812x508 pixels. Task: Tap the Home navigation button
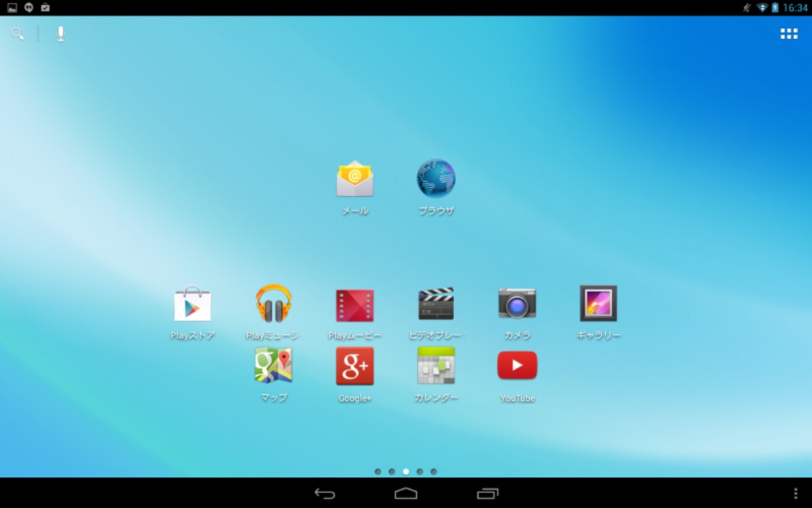pos(406,494)
